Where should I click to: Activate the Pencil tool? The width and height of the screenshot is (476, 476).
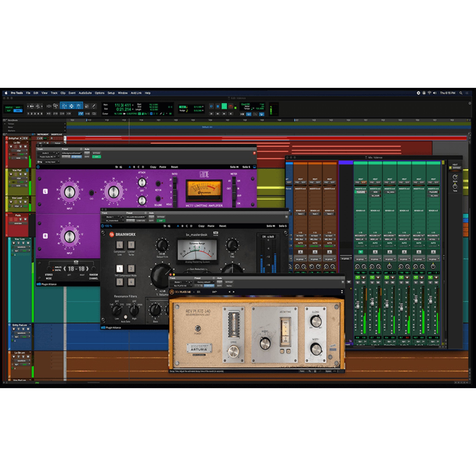(94, 106)
